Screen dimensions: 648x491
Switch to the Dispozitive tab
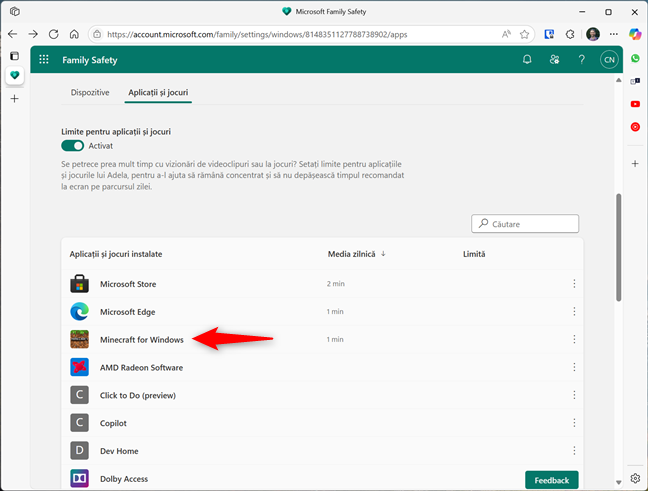[x=90, y=92]
